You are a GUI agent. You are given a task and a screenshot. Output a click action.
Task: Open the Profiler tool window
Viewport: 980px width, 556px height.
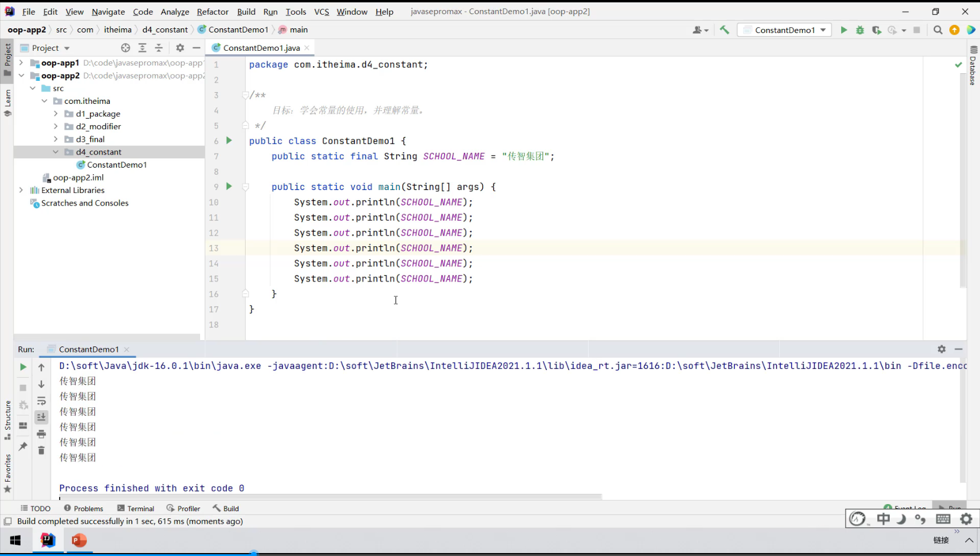[x=184, y=508]
